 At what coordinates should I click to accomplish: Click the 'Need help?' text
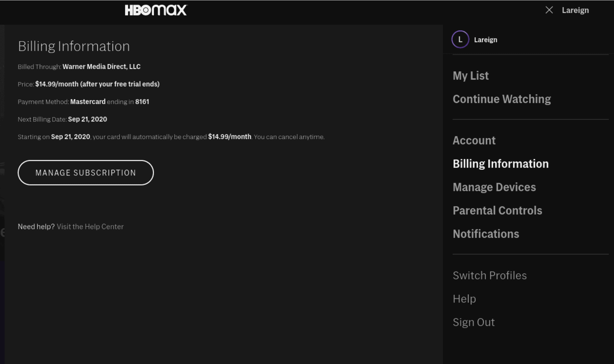click(36, 227)
